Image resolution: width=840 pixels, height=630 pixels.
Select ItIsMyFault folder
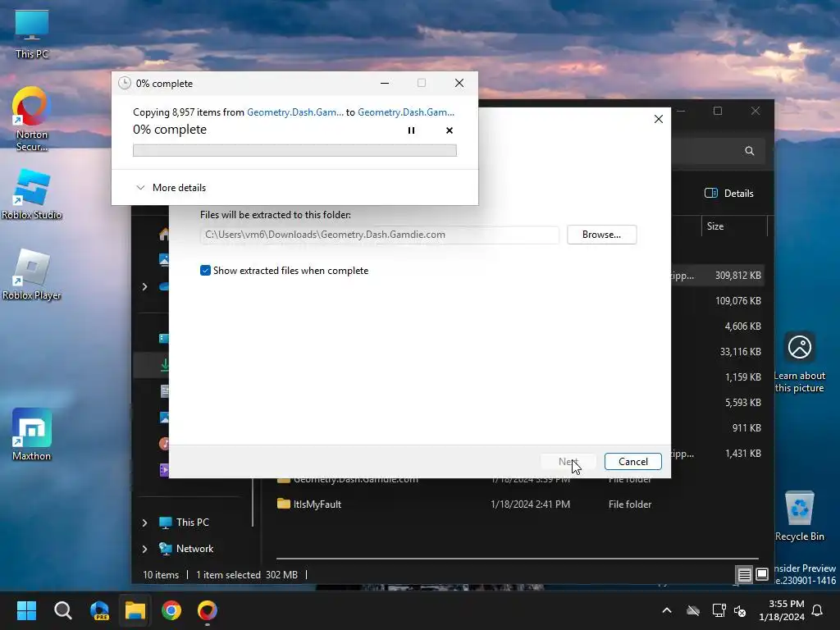pyautogui.click(x=317, y=504)
